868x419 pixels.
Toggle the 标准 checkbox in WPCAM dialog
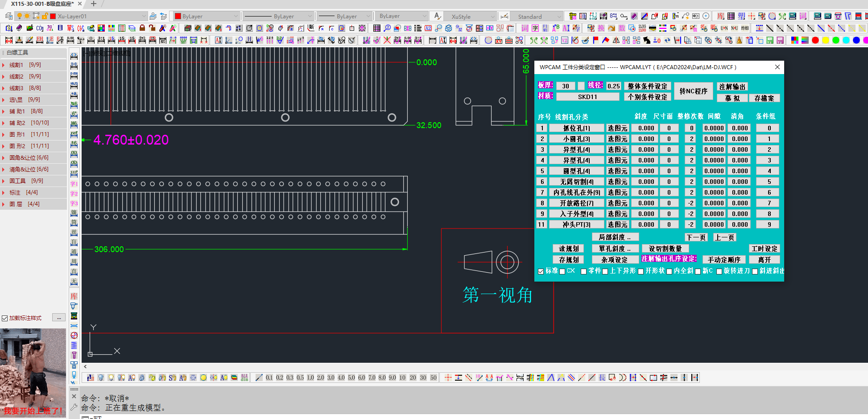[541, 271]
